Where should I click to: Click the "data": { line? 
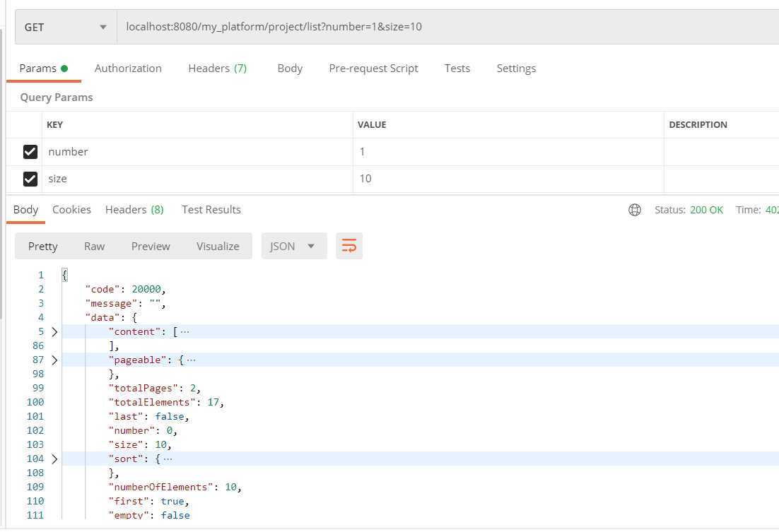click(111, 317)
